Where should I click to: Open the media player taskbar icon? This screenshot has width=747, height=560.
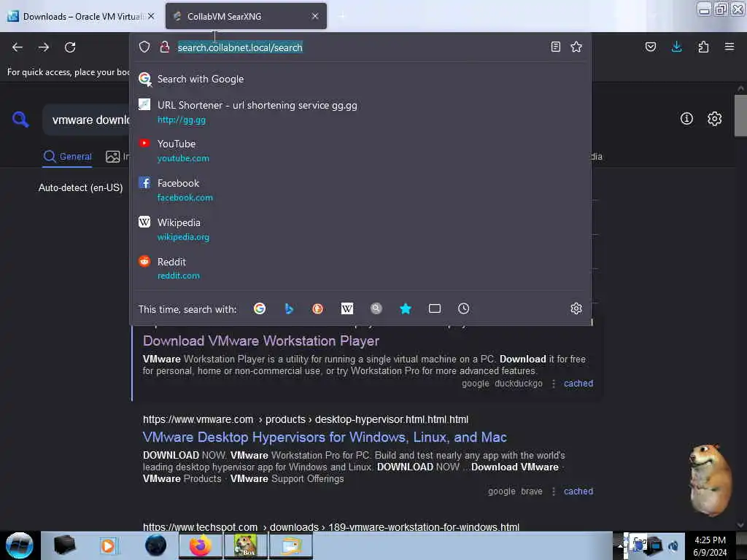coord(109,545)
